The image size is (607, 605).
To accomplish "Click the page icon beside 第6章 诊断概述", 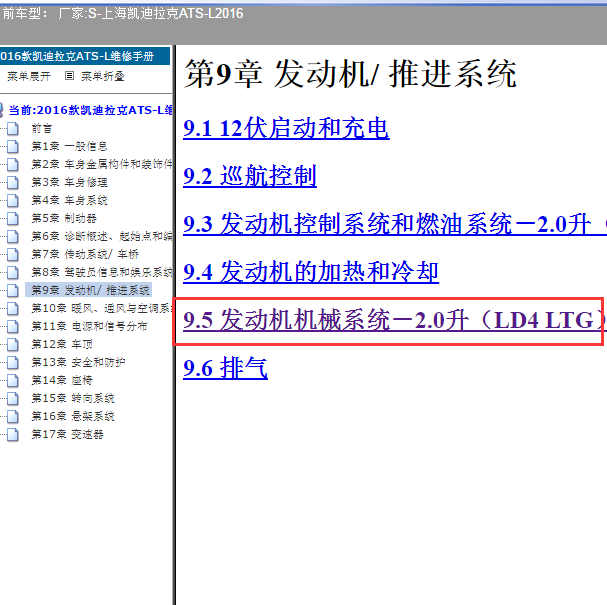I will point(12,237).
